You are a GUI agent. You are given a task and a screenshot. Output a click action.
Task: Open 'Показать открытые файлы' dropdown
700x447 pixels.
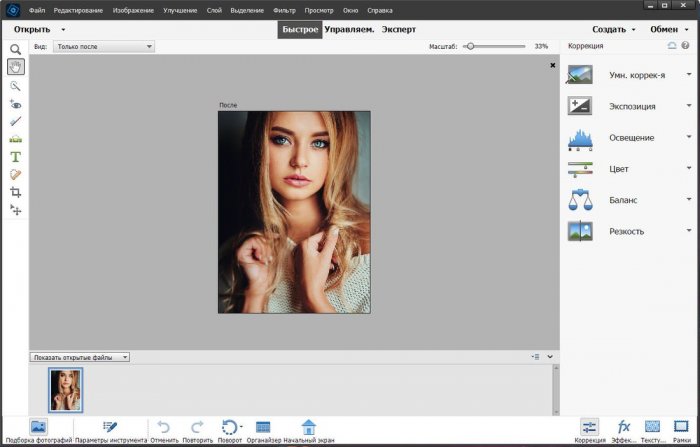(x=80, y=357)
